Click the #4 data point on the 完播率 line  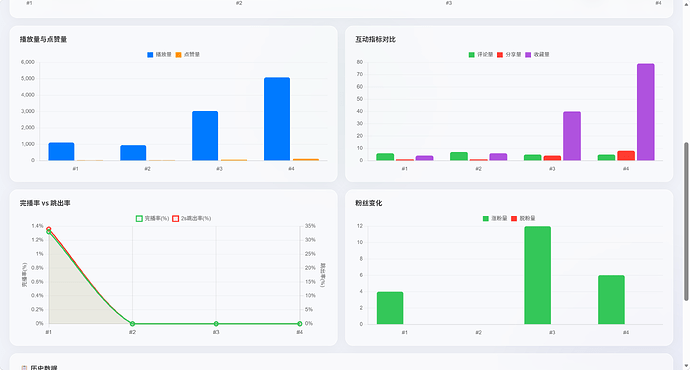(x=300, y=324)
